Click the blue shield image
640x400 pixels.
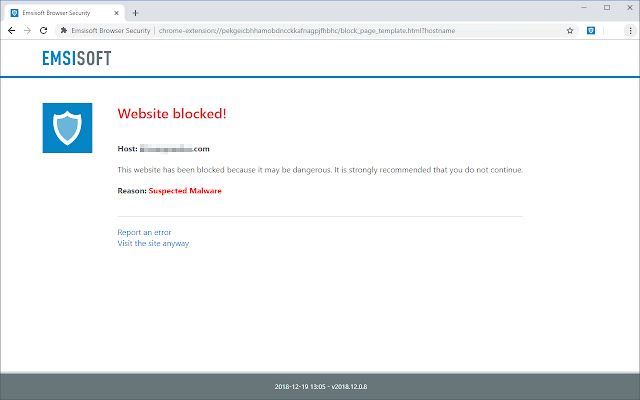67,128
